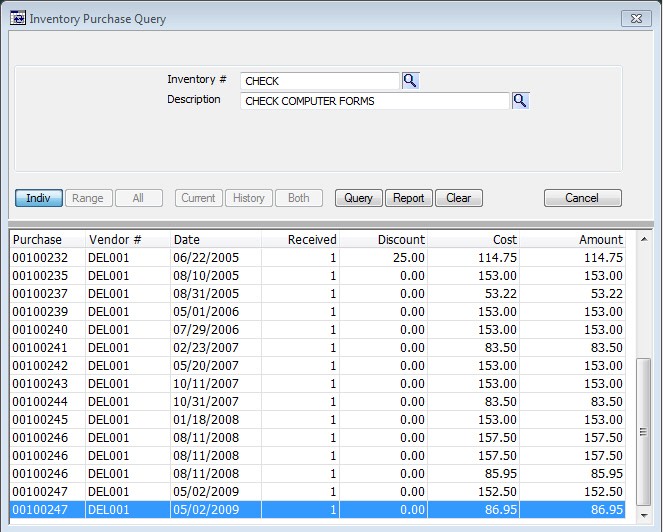The height and width of the screenshot is (532, 663).
Task: Sort by the Purchase column header
Action: pyautogui.click(x=47, y=239)
